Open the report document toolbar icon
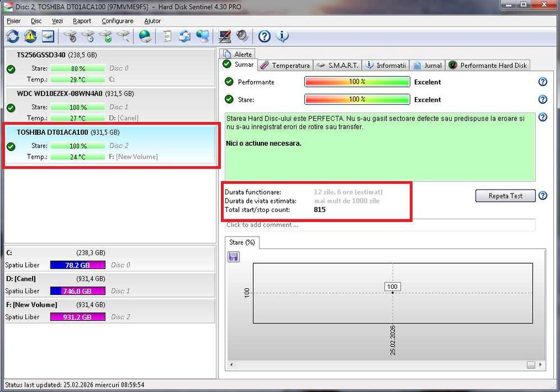 pyautogui.click(x=167, y=36)
